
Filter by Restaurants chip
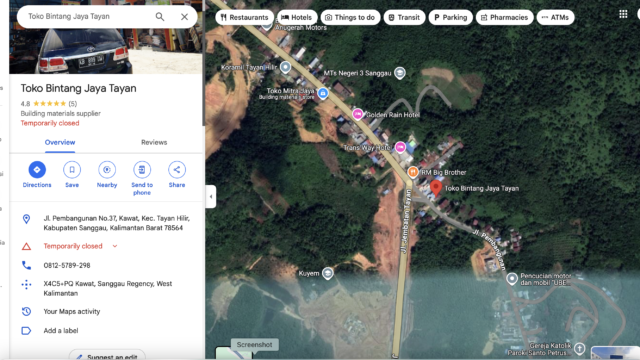(244, 17)
